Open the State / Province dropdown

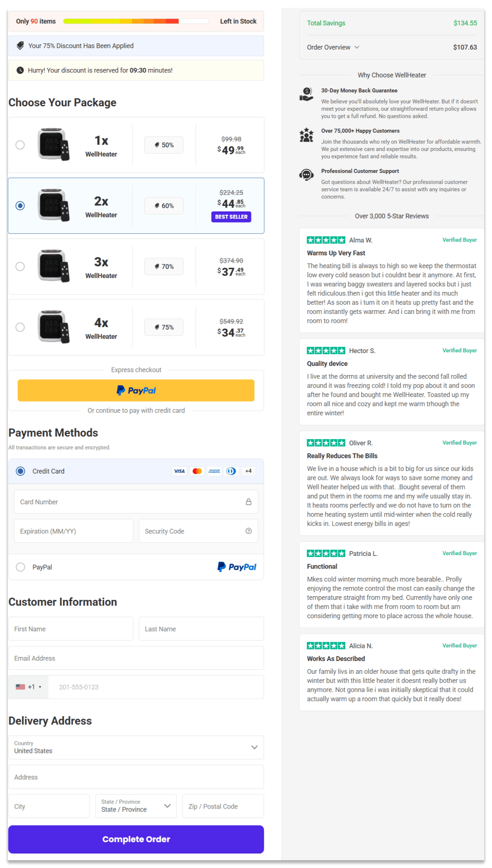[x=136, y=806]
